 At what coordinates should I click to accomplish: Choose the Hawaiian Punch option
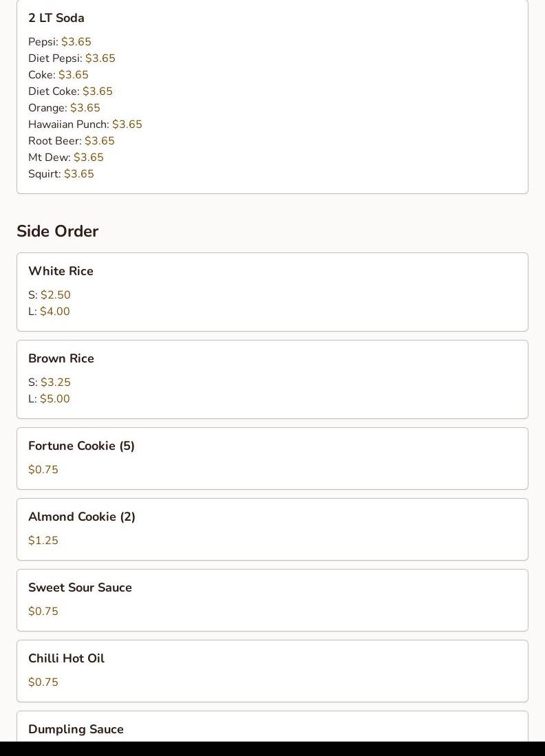pyautogui.click(x=85, y=125)
